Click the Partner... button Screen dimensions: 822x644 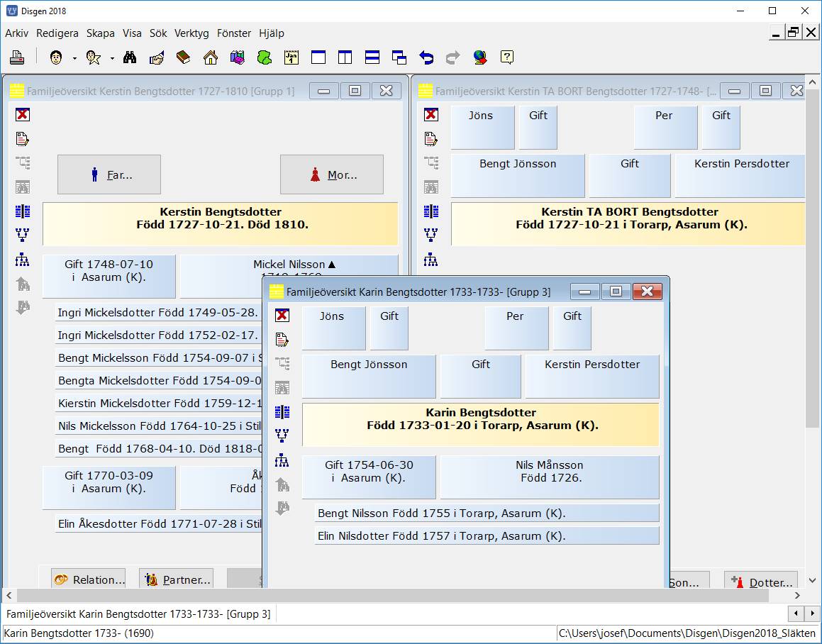click(176, 579)
